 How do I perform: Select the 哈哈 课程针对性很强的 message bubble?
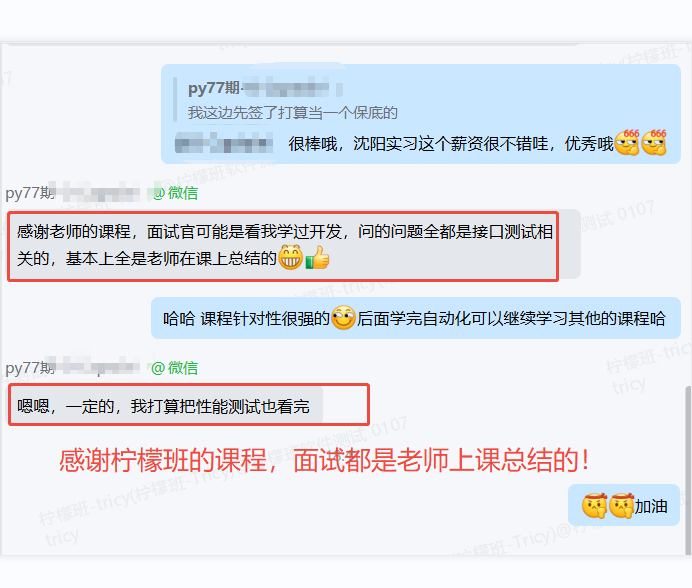pyautogui.click(x=416, y=318)
